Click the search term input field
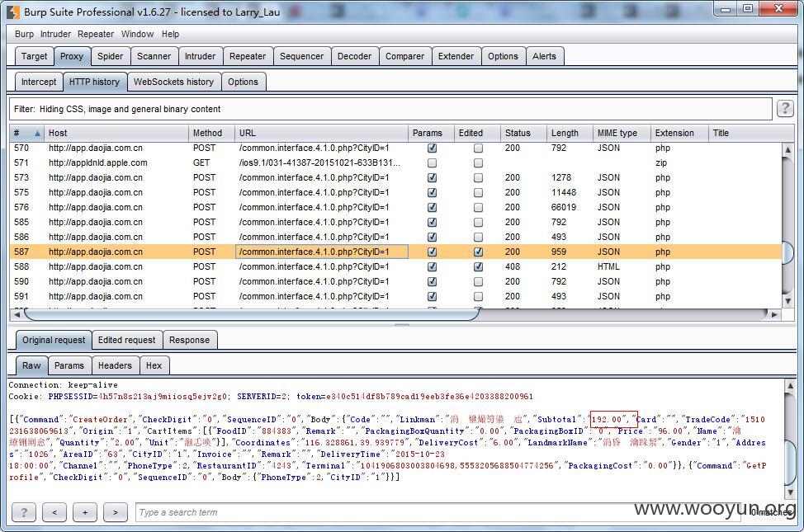The image size is (804, 532). [x=438, y=512]
